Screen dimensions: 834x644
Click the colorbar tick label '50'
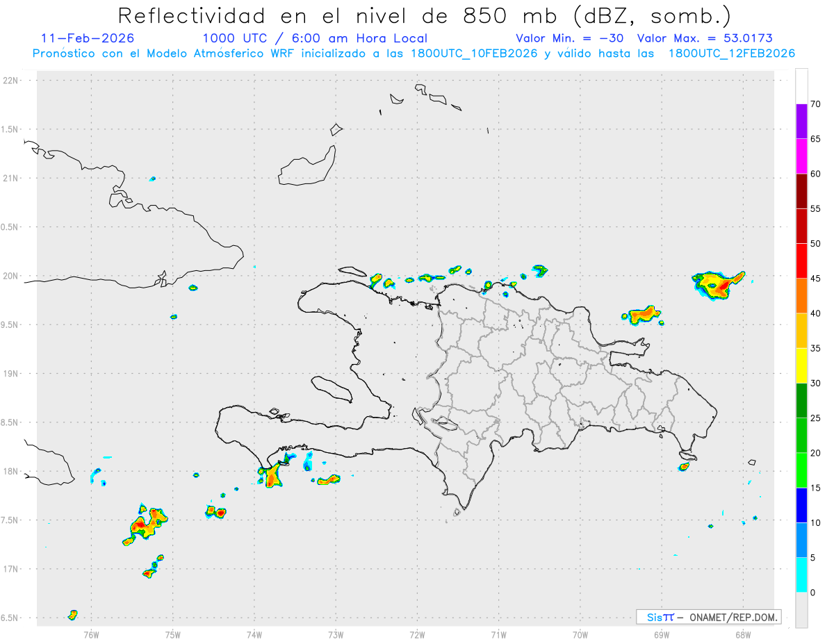tap(817, 244)
